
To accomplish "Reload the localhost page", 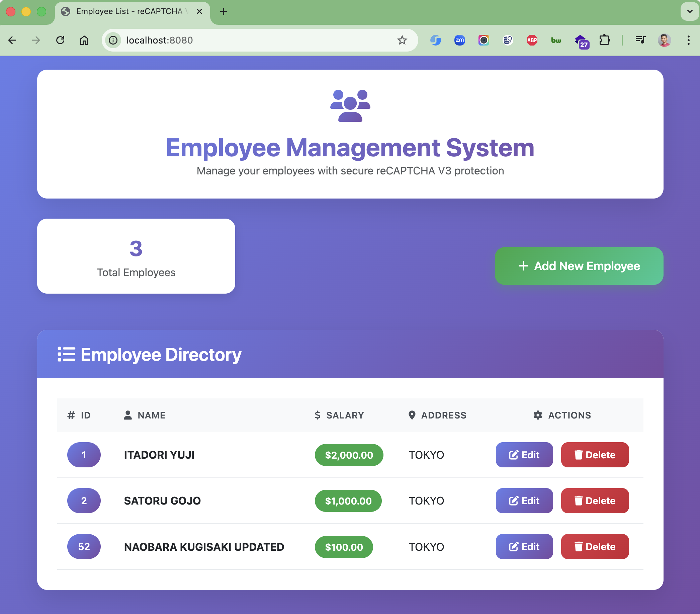I will click(60, 40).
